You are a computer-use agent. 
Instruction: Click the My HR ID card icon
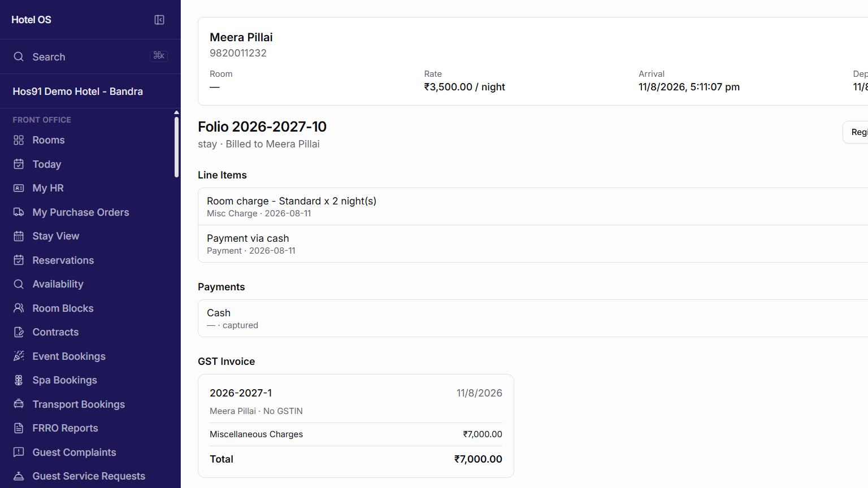[19, 188]
